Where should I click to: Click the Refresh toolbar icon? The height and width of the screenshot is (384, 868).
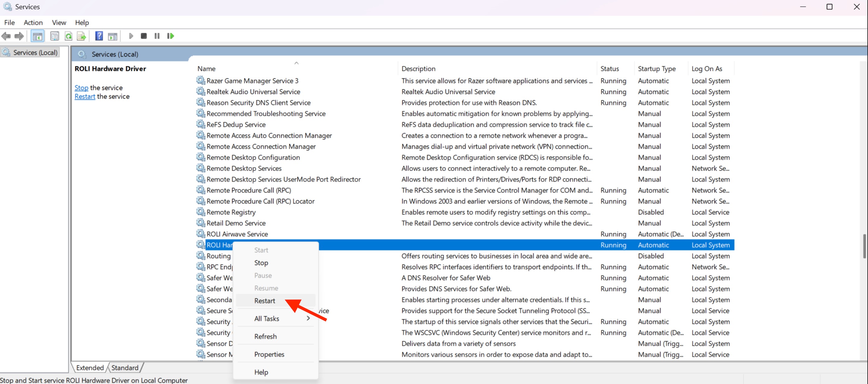point(69,36)
